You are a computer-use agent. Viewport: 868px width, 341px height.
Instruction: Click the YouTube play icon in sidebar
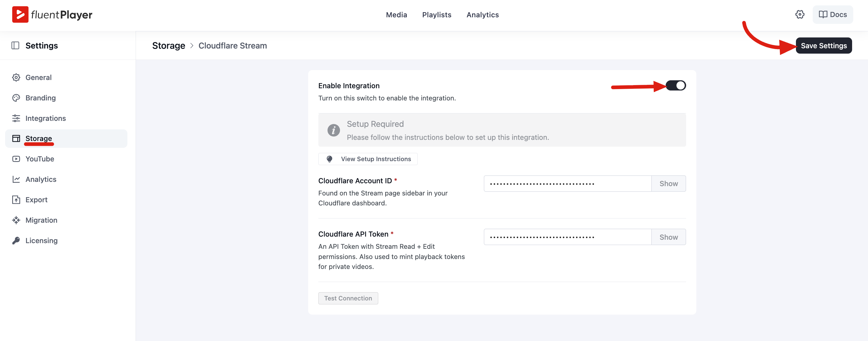coord(16,159)
